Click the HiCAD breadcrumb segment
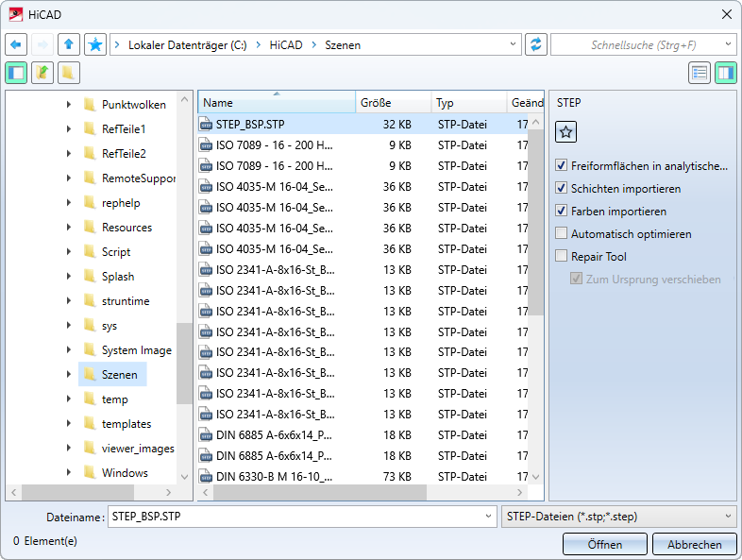This screenshot has width=742, height=560. point(286,45)
